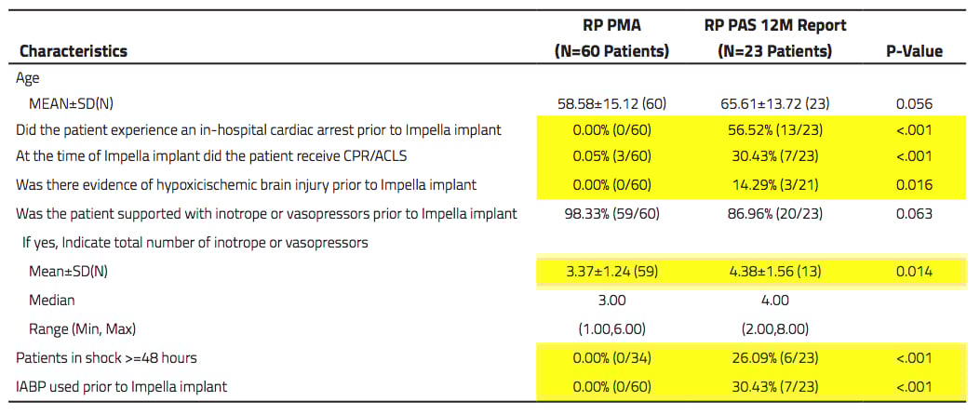Click the hypoxicischemic brain injury row label
This screenshot has height=415, width=980.
(247, 185)
